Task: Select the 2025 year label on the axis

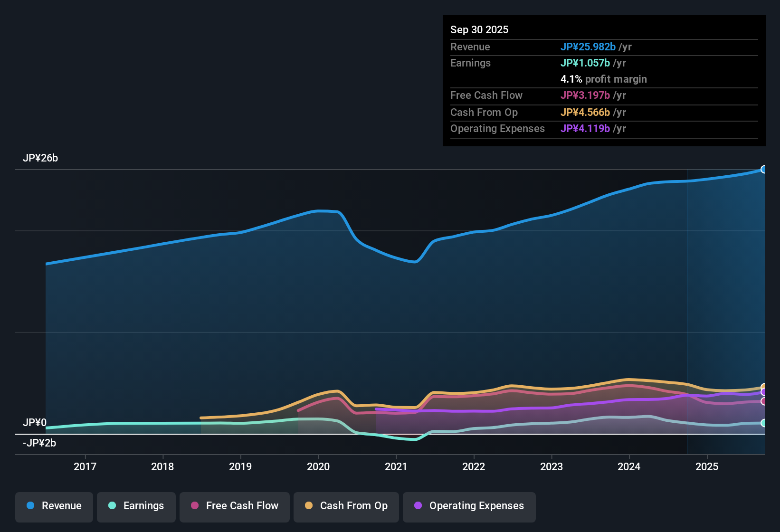Action: click(707, 466)
